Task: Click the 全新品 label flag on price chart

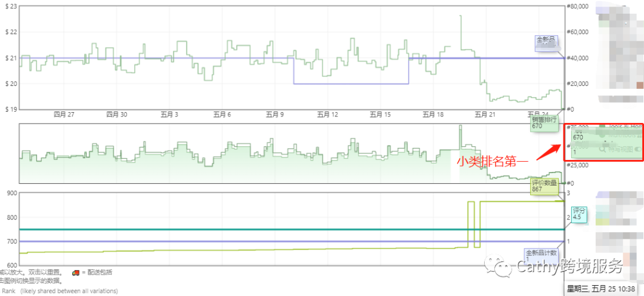Action: [546, 41]
